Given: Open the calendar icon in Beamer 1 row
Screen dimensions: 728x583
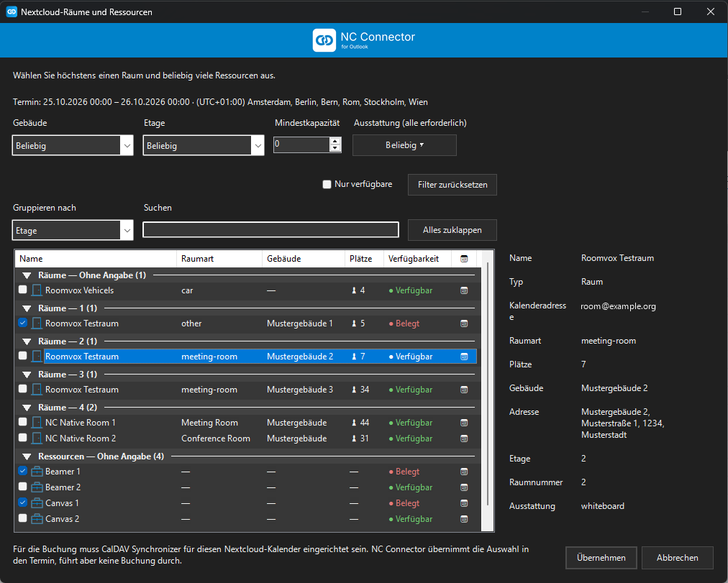Looking at the screenshot, I should 464,472.
